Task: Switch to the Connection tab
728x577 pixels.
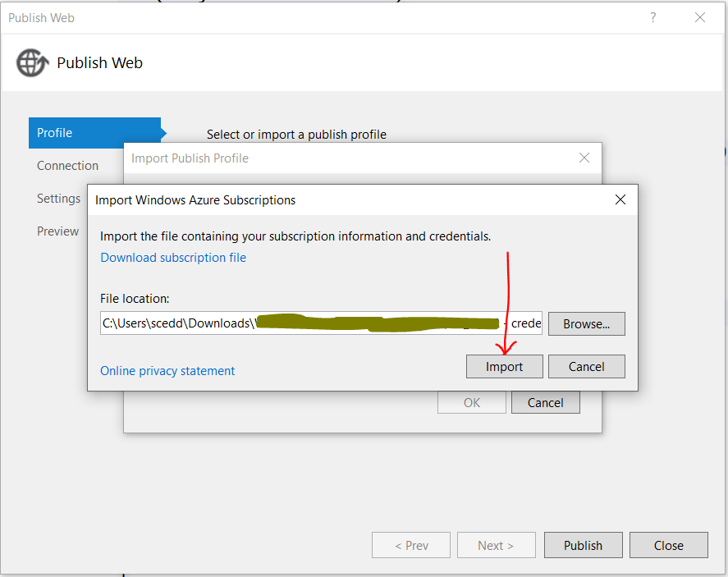Action: [x=68, y=166]
